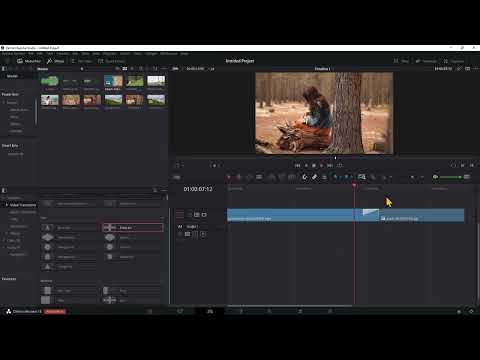This screenshot has height=360, width=480.
Task: Jump to last frame transport button
Action: tap(330, 165)
